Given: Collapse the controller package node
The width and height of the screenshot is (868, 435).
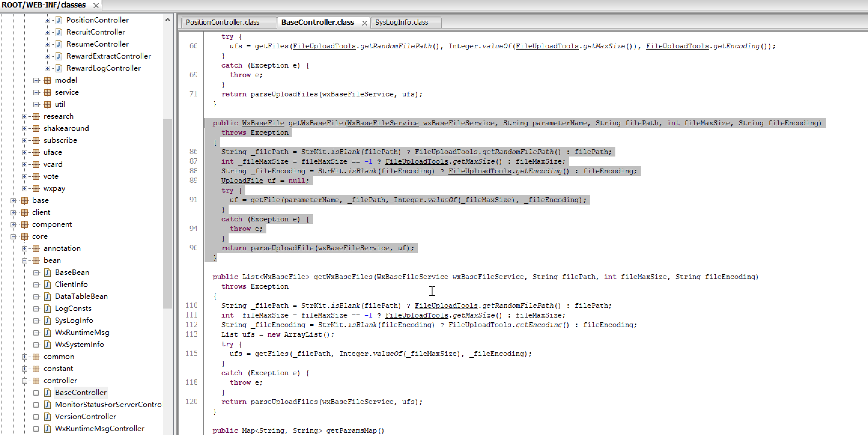Looking at the screenshot, I should click(25, 381).
